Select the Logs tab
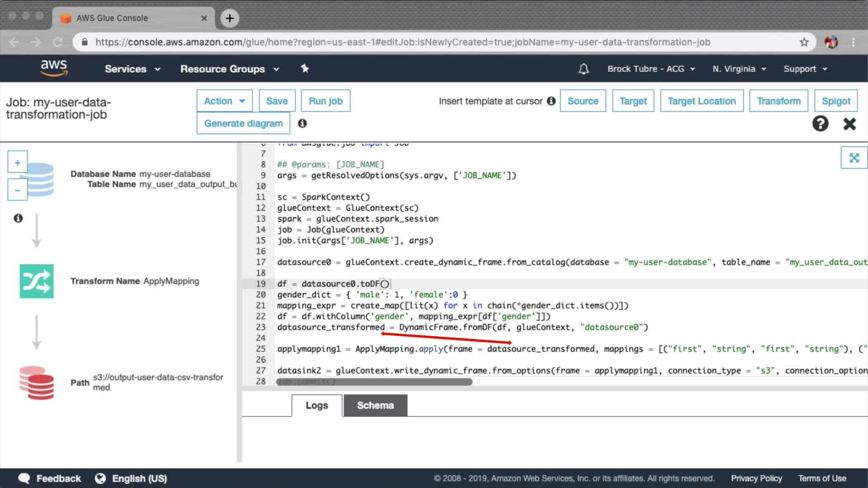 (x=316, y=405)
